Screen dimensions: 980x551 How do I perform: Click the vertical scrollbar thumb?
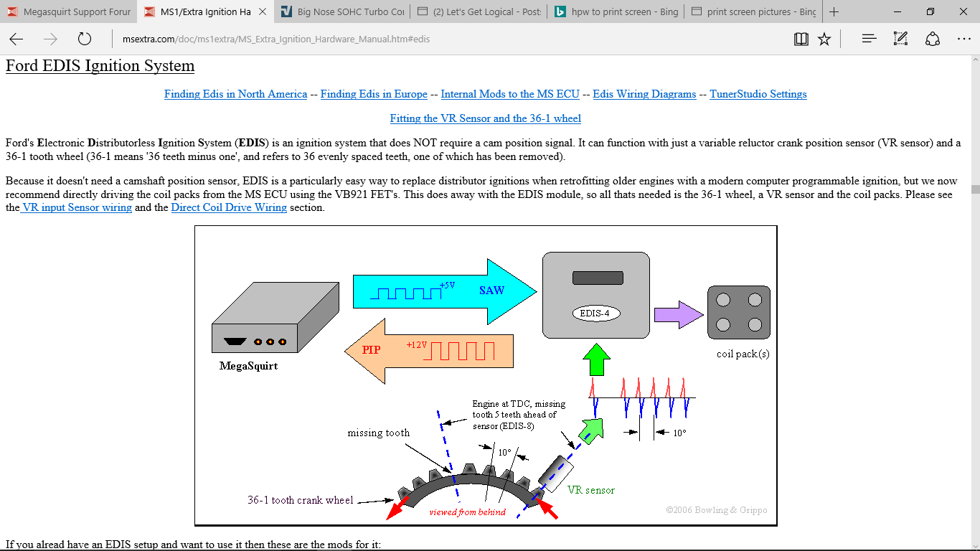975,189
